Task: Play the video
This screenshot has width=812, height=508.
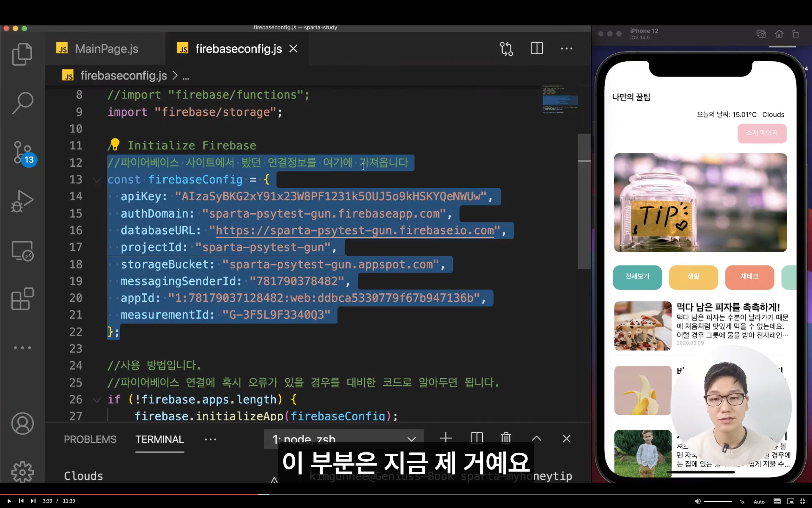Action: tap(9, 501)
